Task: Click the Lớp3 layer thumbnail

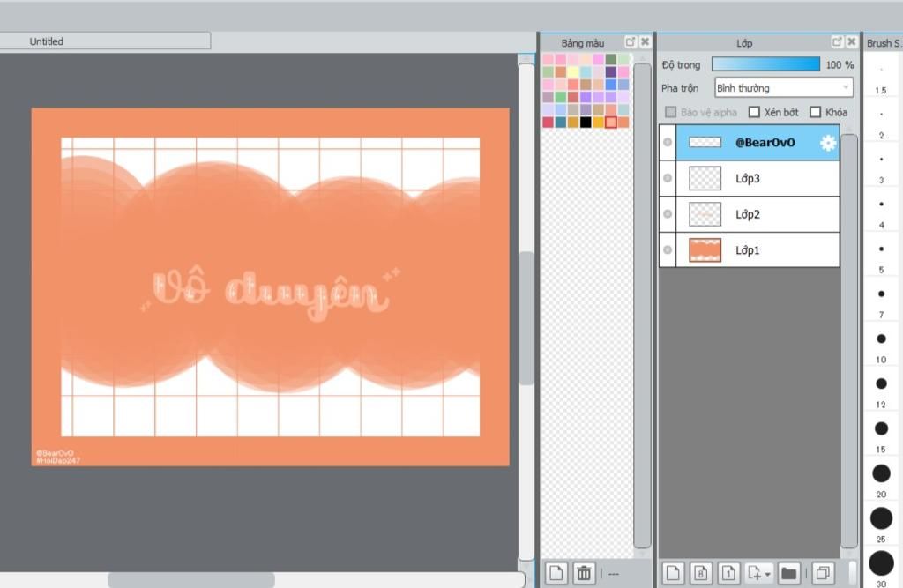Action: click(x=705, y=179)
